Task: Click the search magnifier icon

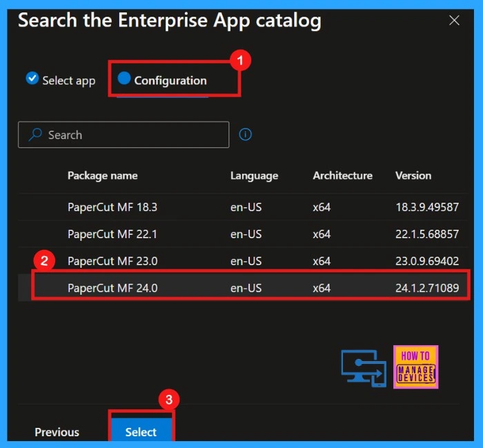Action: (x=35, y=135)
